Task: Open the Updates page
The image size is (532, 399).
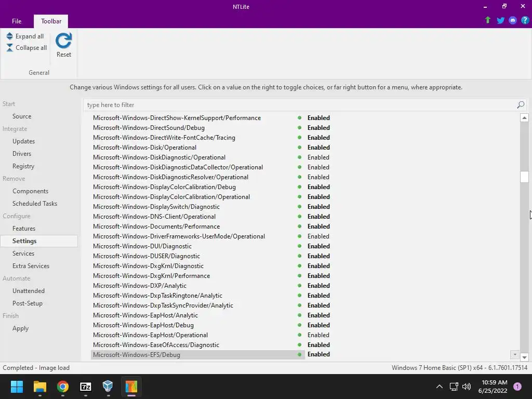Action: 23,141
